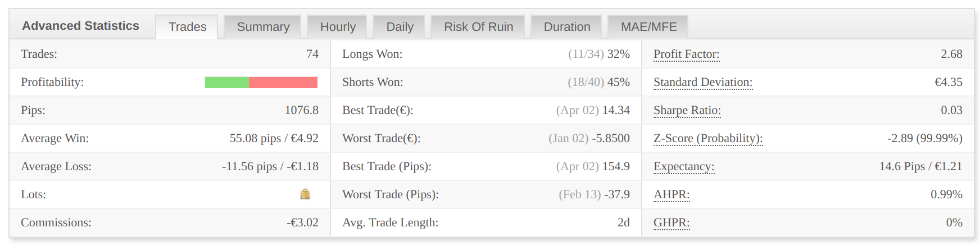This screenshot has height=246, width=980.
Task: Click the Z-Score (Probability) label
Action: (x=707, y=139)
